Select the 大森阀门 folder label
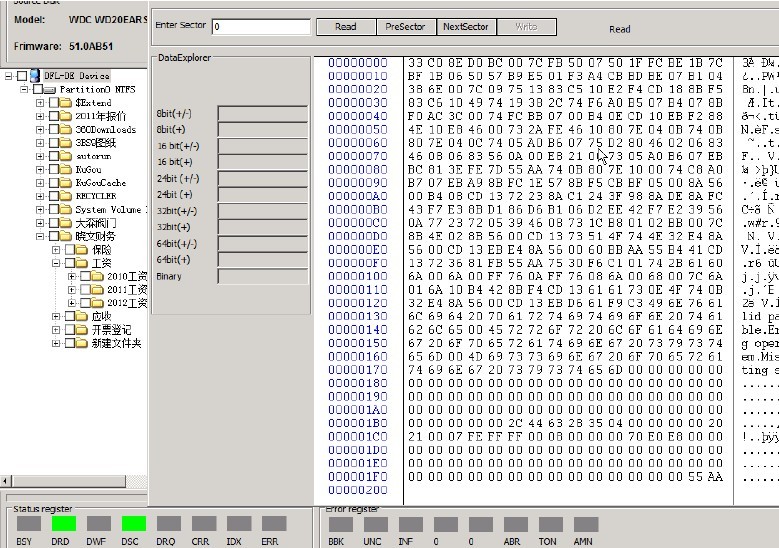The width and height of the screenshot is (779, 548). pos(95,223)
